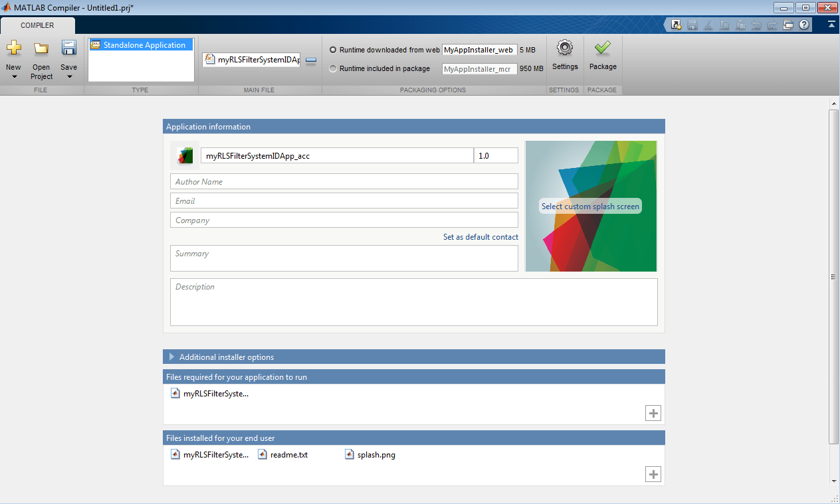840x504 pixels.
Task: Select Runtime downloaded from web option
Action: 333,50
